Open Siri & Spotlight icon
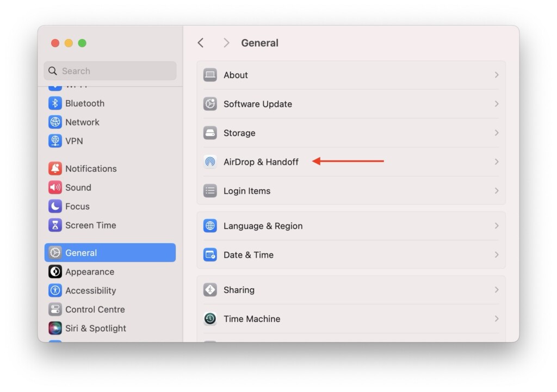557x392 pixels. (55, 328)
